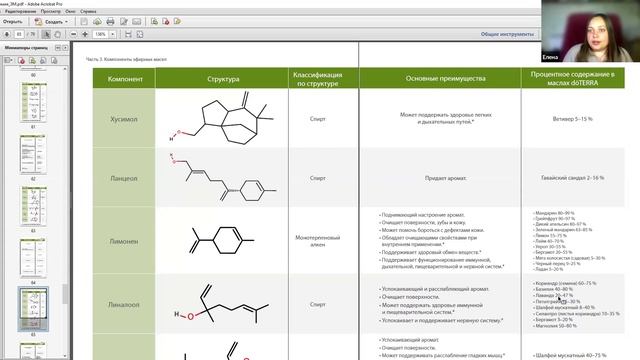This screenshot has width=640, height=360.
Task: Click the zoom percentage field
Action: [100, 34]
